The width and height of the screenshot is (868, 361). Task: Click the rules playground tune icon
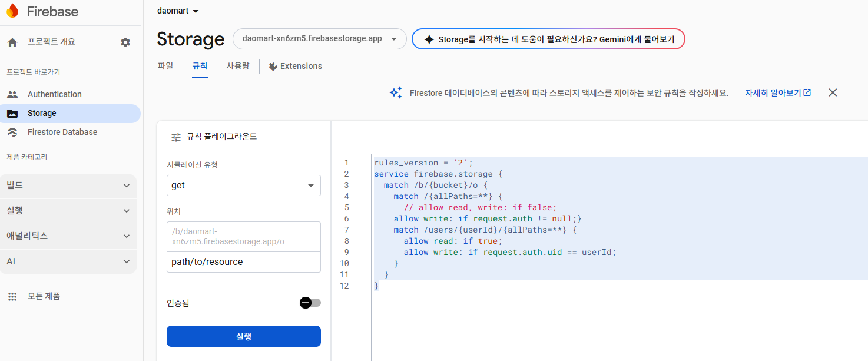(x=176, y=137)
